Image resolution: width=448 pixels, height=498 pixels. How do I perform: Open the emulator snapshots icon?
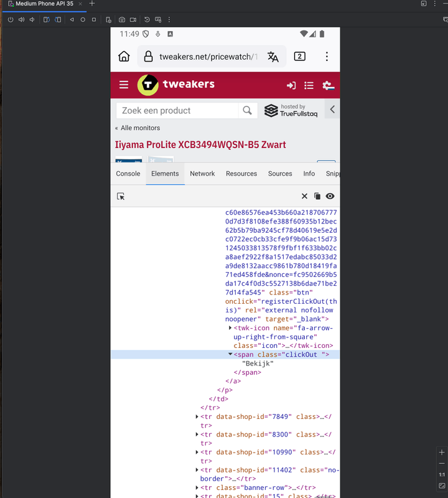[x=147, y=20]
